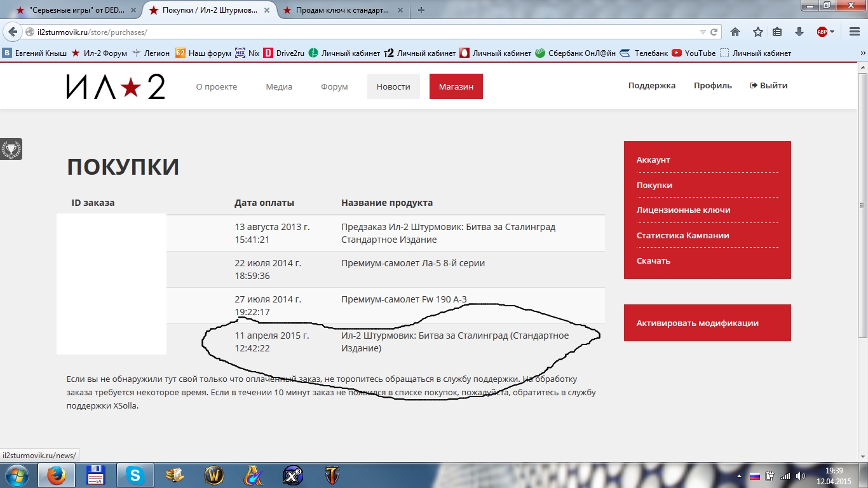Open the floppy disk taskbar application
Viewport: 868px width, 488px height.
coord(95,475)
